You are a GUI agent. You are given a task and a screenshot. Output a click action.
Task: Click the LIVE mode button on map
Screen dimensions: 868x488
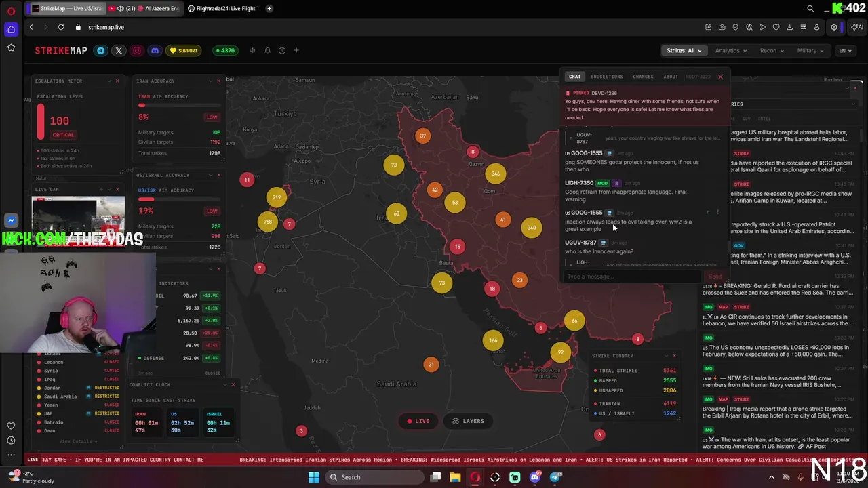(418, 421)
